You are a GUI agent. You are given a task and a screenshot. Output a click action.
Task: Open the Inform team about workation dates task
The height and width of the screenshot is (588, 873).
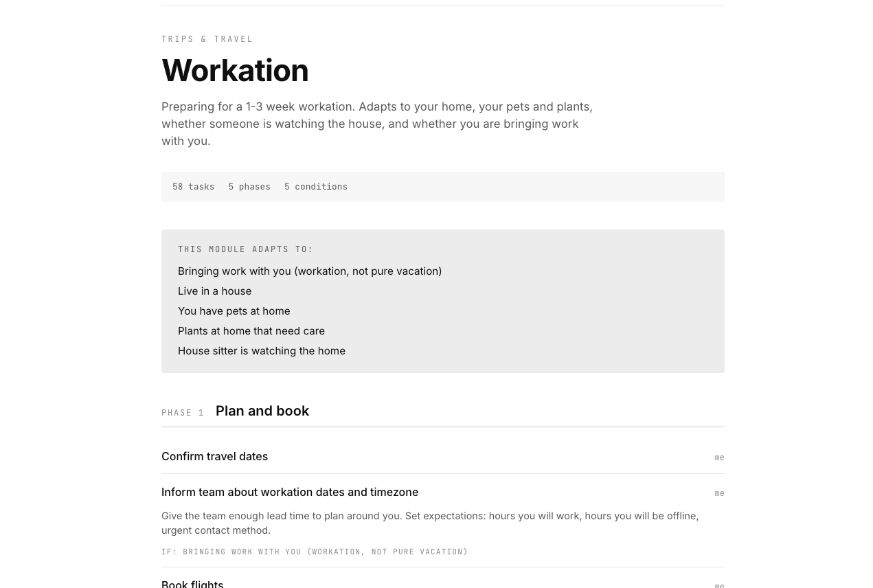click(290, 493)
